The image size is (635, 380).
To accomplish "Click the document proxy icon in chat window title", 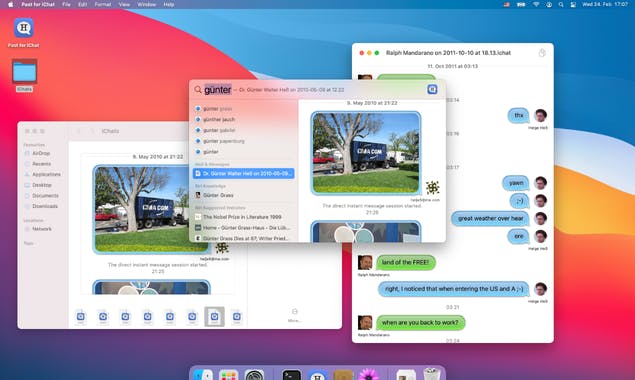I will (542, 53).
